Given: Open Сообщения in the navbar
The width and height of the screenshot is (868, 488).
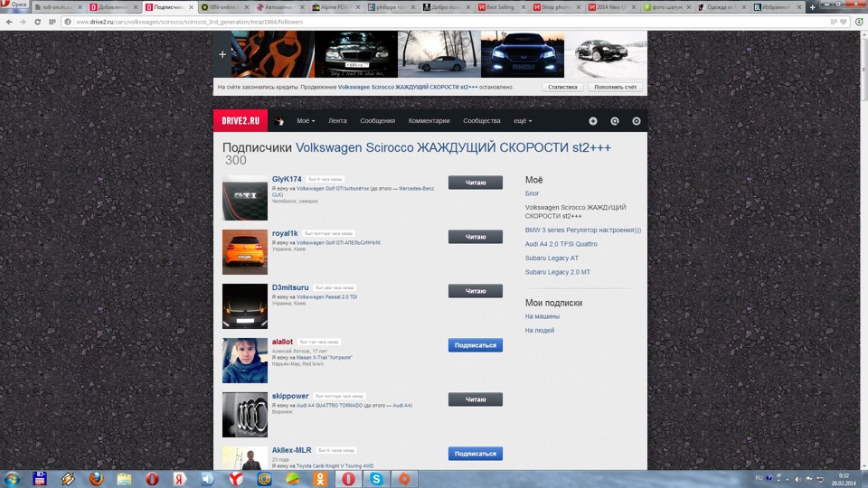Looking at the screenshot, I should [378, 120].
